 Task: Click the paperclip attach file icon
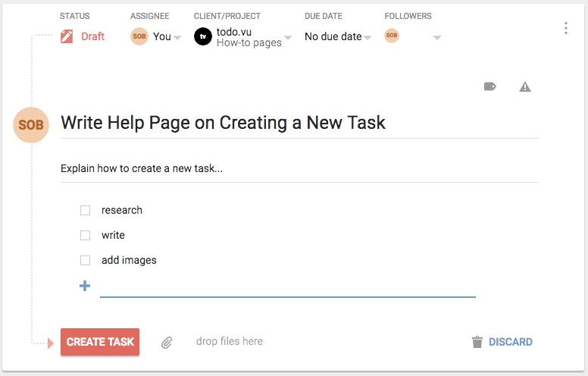click(x=167, y=342)
